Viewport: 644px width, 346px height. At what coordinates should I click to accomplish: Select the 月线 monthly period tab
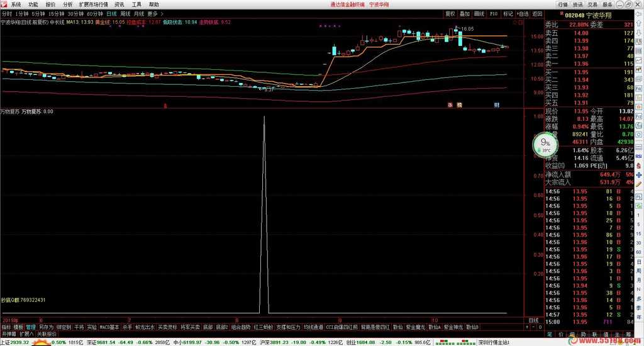click(x=139, y=14)
